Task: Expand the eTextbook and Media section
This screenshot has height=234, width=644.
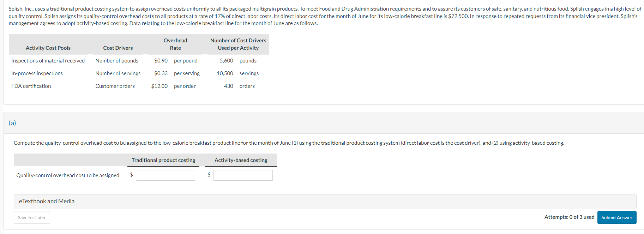Action: click(47, 201)
